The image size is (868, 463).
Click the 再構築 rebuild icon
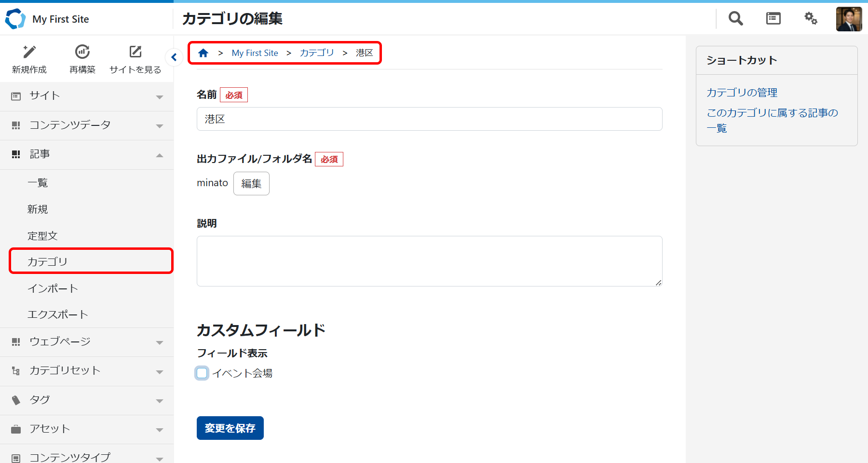coord(82,52)
